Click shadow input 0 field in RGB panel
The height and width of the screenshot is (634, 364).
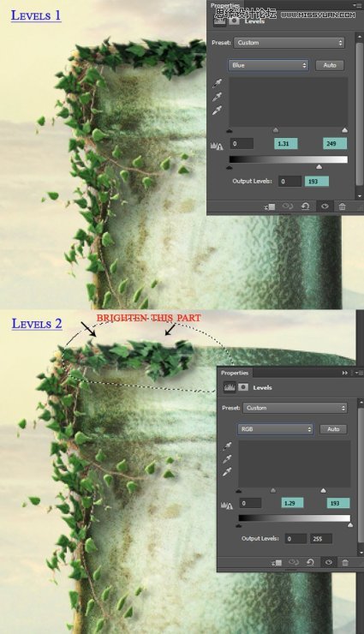coord(250,504)
